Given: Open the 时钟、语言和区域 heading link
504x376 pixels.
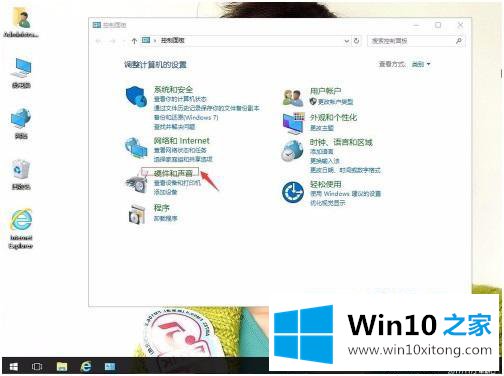Looking at the screenshot, I should click(x=341, y=142).
